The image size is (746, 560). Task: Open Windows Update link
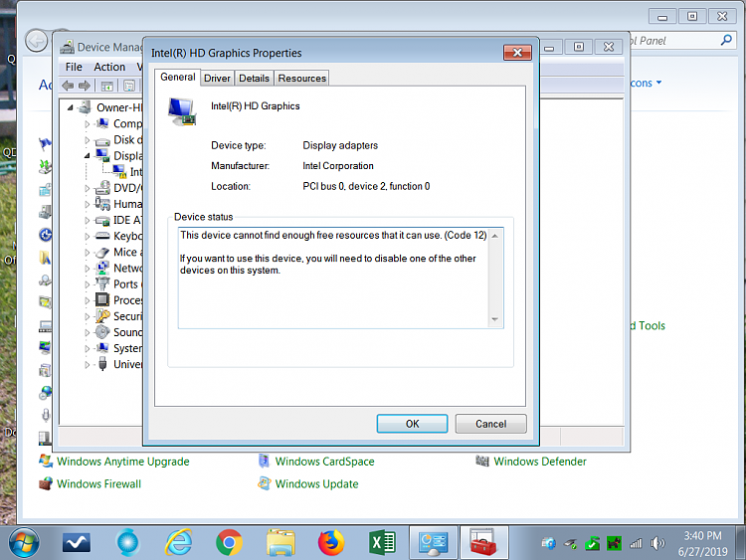click(x=317, y=483)
